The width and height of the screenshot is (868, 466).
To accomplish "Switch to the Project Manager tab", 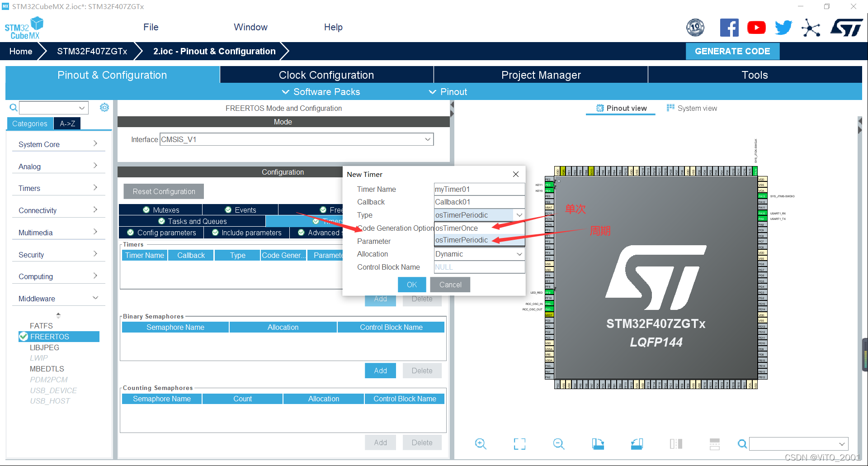I will click(x=541, y=75).
